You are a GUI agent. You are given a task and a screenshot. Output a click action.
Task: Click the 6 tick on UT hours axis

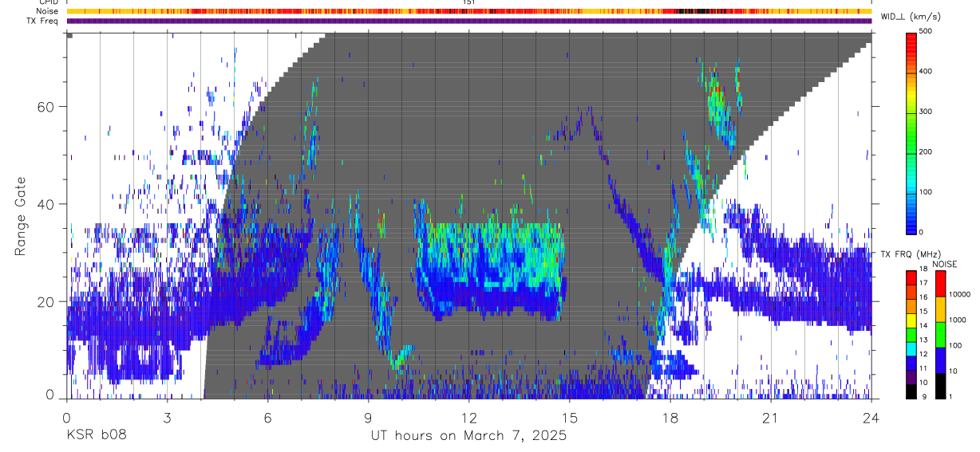tap(267, 418)
